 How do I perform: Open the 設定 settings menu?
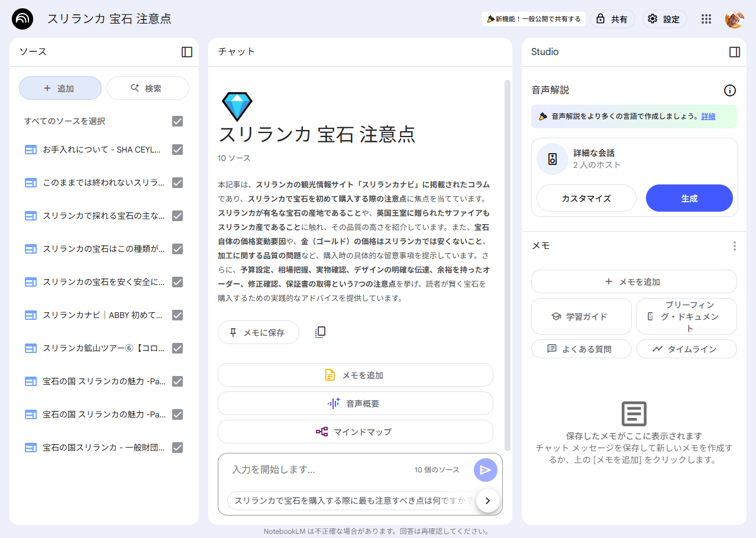pyautogui.click(x=664, y=19)
